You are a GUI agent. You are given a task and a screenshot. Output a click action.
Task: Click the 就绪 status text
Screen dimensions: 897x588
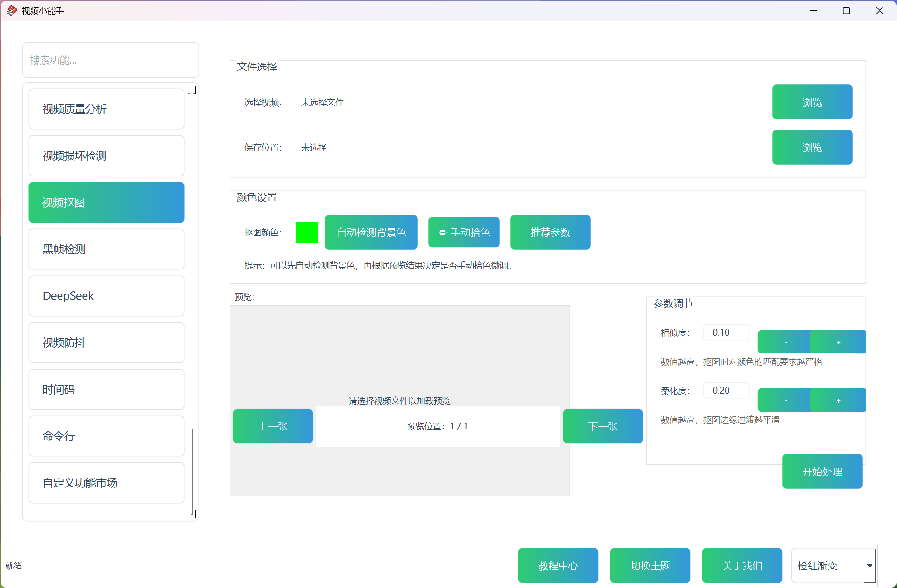point(14,565)
